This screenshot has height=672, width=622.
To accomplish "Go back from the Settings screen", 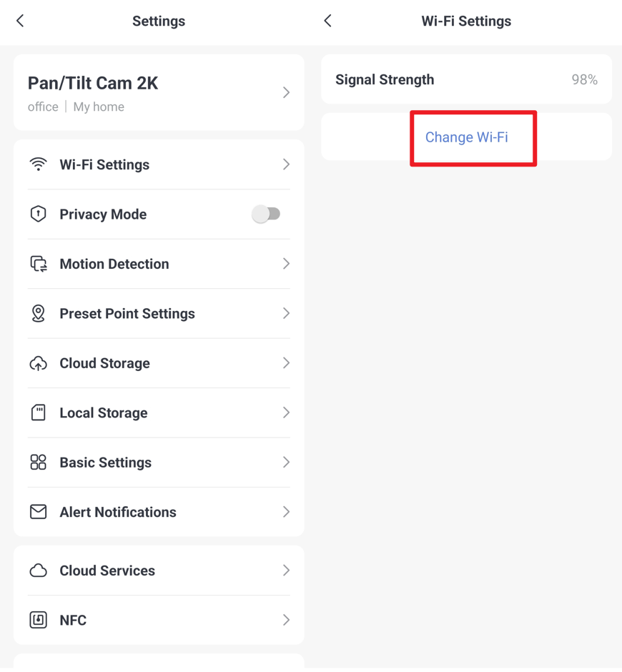I will point(20,21).
